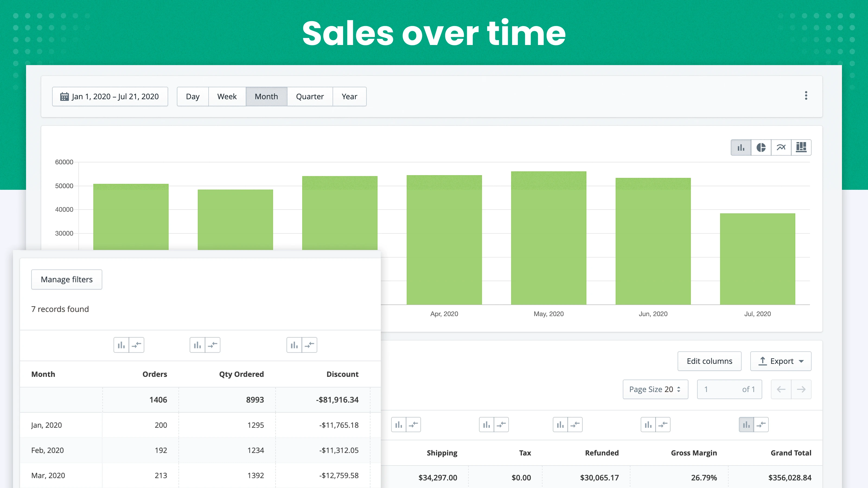This screenshot has width=868, height=488.
Task: Select the Week grouping option
Action: 227,96
